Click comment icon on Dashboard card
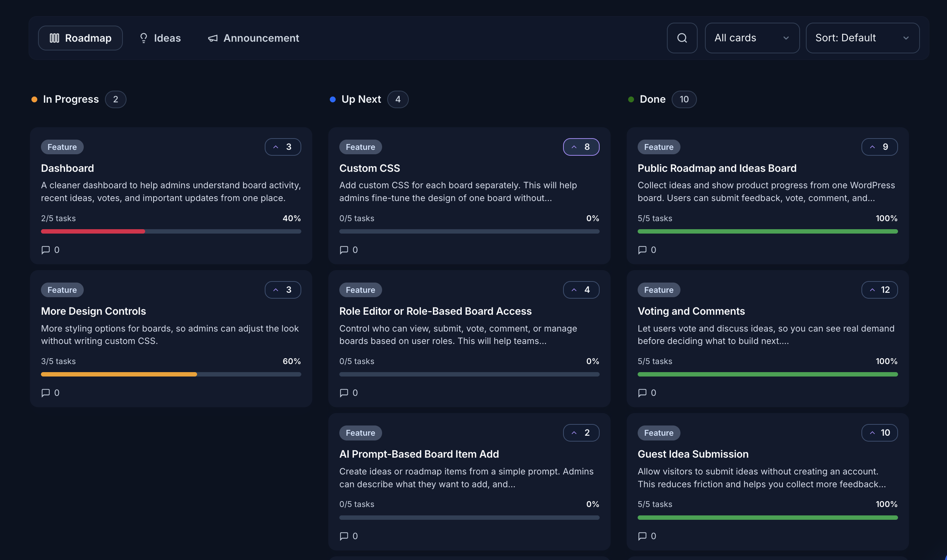 (x=46, y=250)
